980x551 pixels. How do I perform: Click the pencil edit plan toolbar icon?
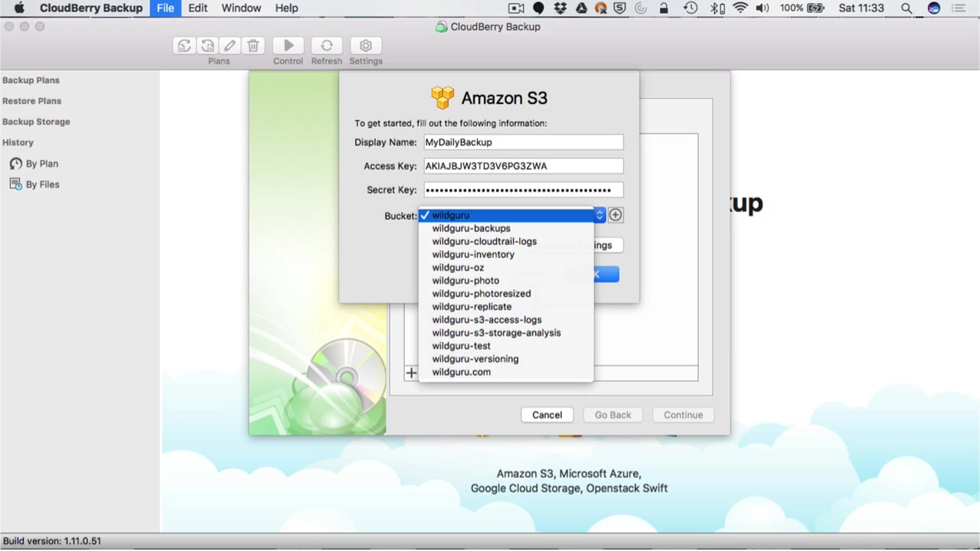tap(230, 46)
